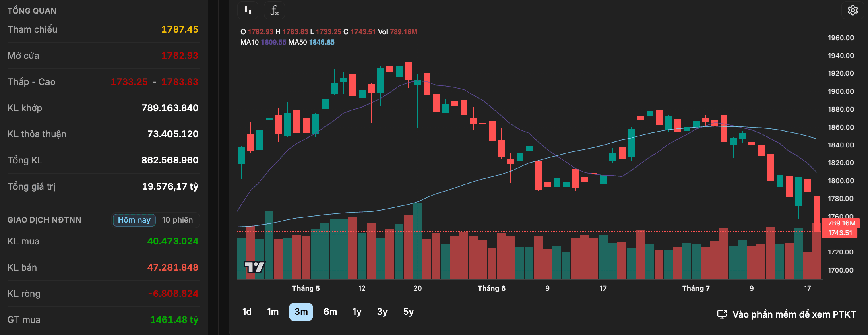Switch chart to 1y range
This screenshot has height=335, width=868.
[x=357, y=312]
